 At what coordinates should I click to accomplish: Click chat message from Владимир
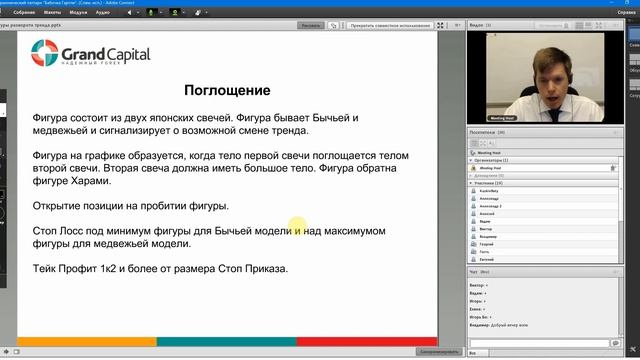[x=498, y=325]
